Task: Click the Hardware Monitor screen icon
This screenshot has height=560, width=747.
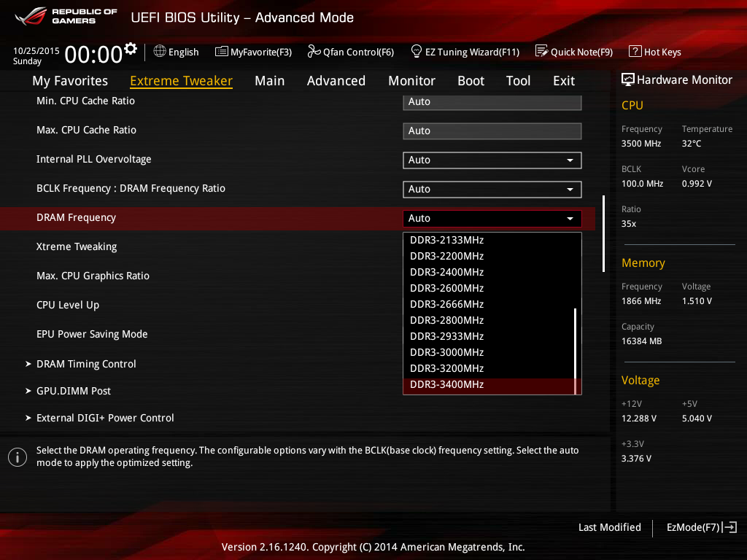Action: click(x=628, y=79)
